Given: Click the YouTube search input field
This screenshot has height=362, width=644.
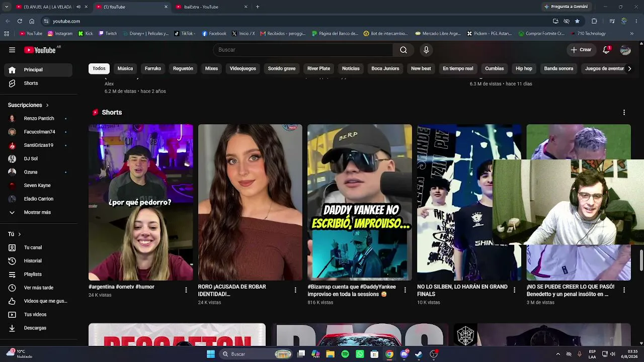Looking at the screenshot, I should (303, 50).
